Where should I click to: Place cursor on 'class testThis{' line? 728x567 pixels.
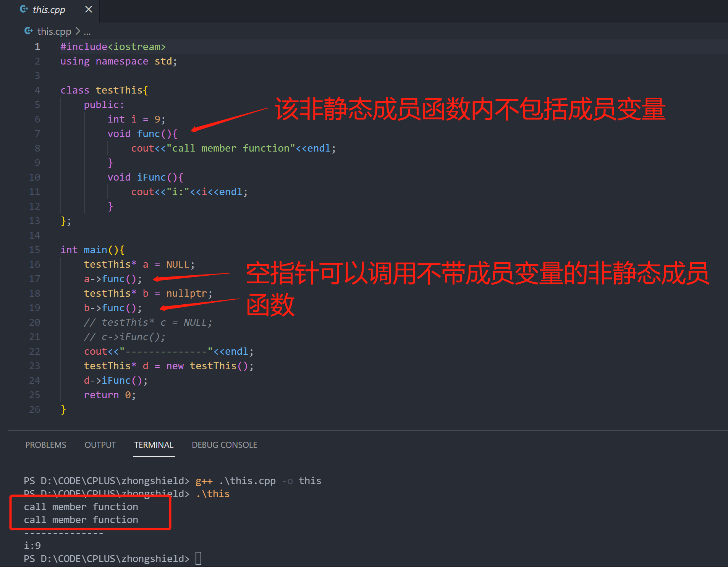click(104, 90)
